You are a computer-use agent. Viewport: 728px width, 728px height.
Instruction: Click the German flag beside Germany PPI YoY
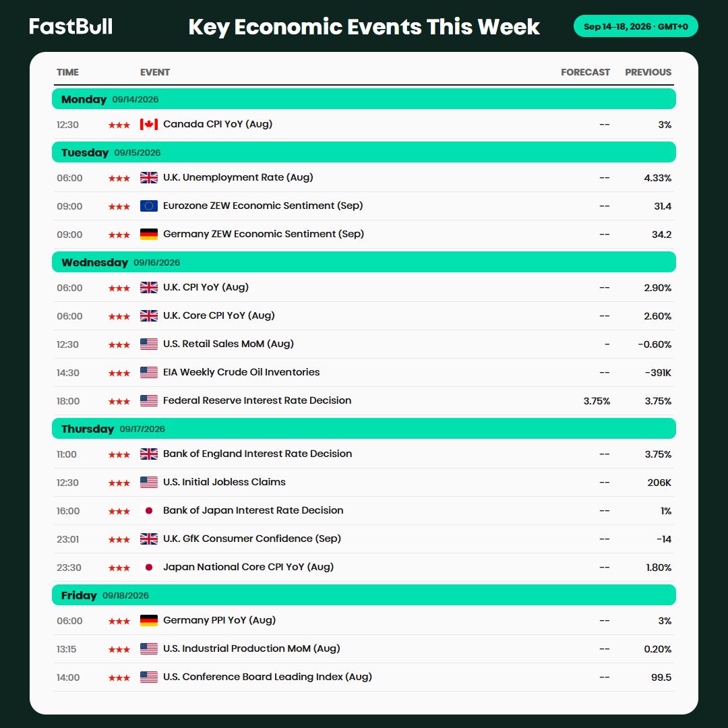pyautogui.click(x=148, y=620)
